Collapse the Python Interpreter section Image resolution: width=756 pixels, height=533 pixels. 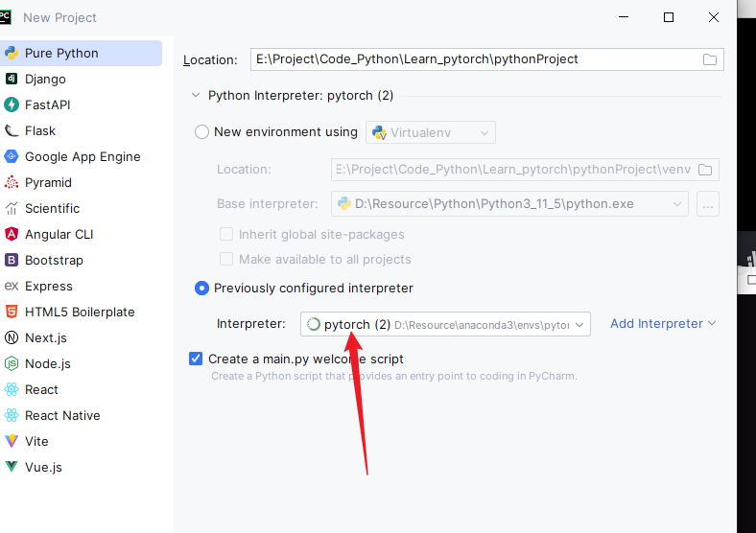pos(197,96)
